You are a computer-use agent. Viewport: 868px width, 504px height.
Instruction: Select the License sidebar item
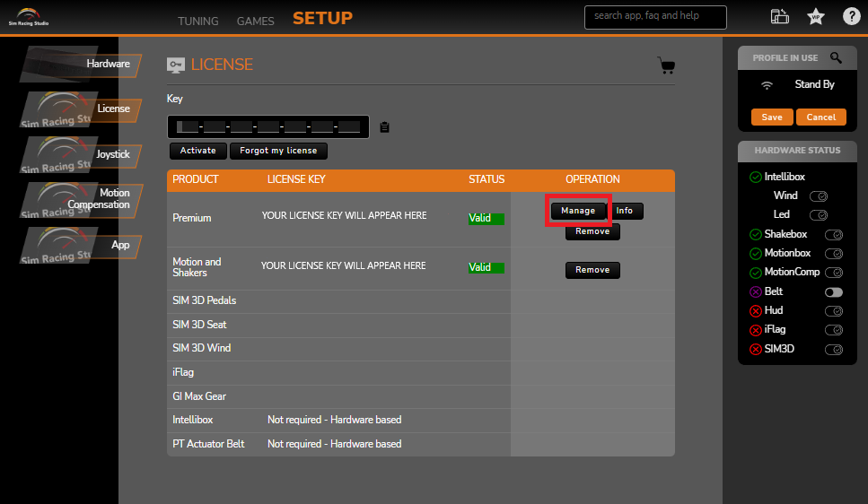[x=81, y=109]
